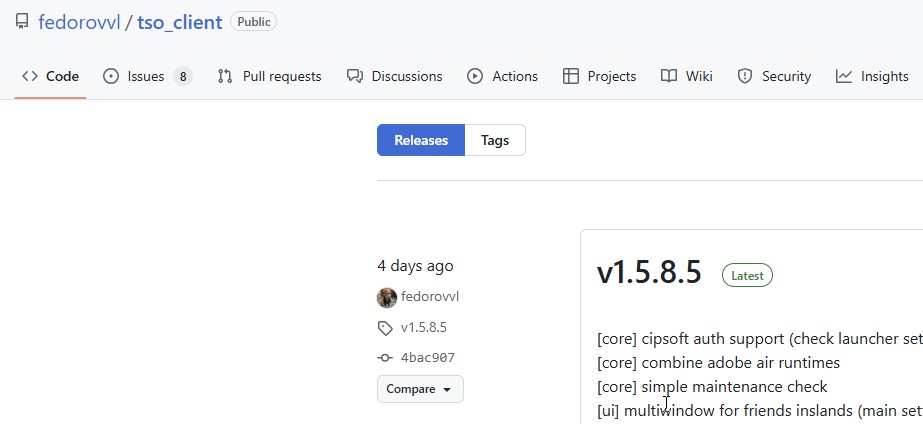The height and width of the screenshot is (424, 923).
Task: Click the '4 days ago' timestamp
Action: 416,266
